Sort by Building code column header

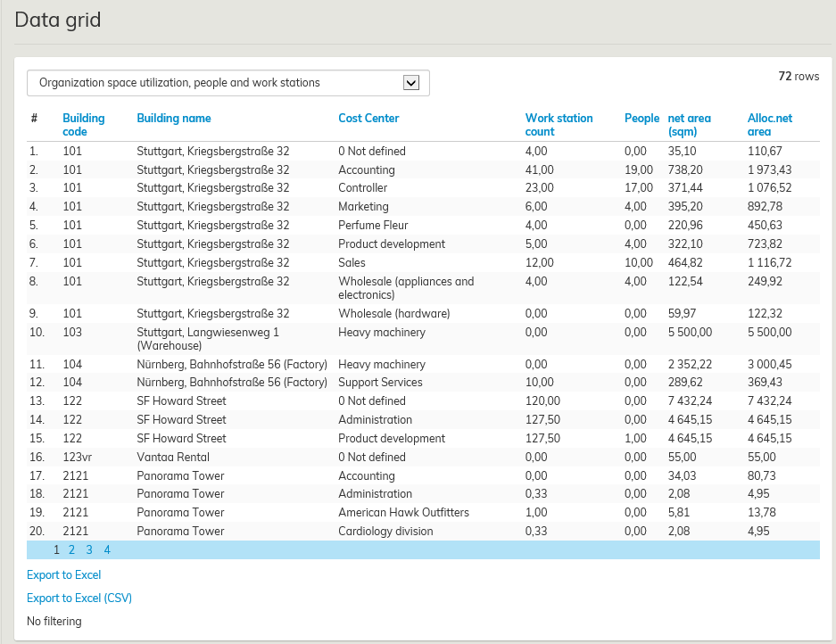click(83, 124)
